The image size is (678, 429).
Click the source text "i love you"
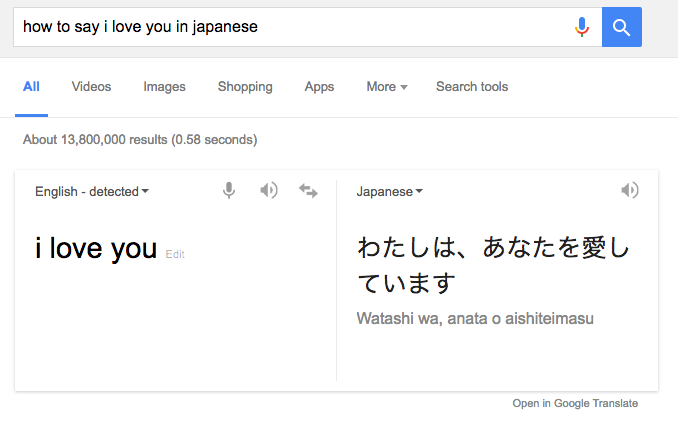click(x=96, y=249)
